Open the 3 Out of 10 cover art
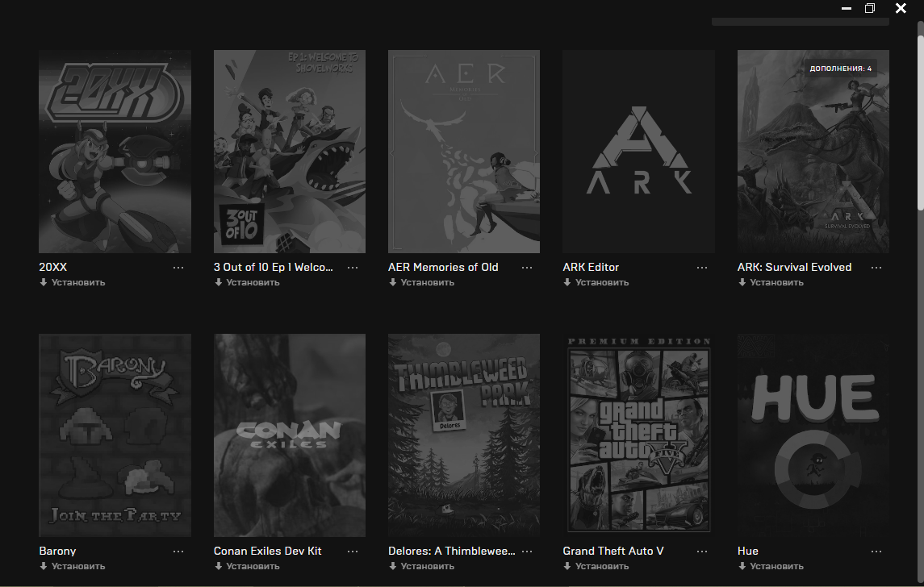Screen dimensions: 924x587 click(x=290, y=152)
